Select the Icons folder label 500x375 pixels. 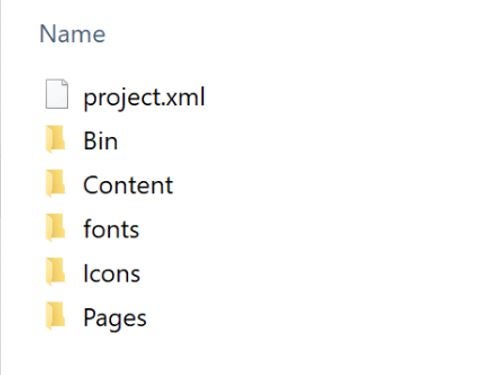(112, 273)
